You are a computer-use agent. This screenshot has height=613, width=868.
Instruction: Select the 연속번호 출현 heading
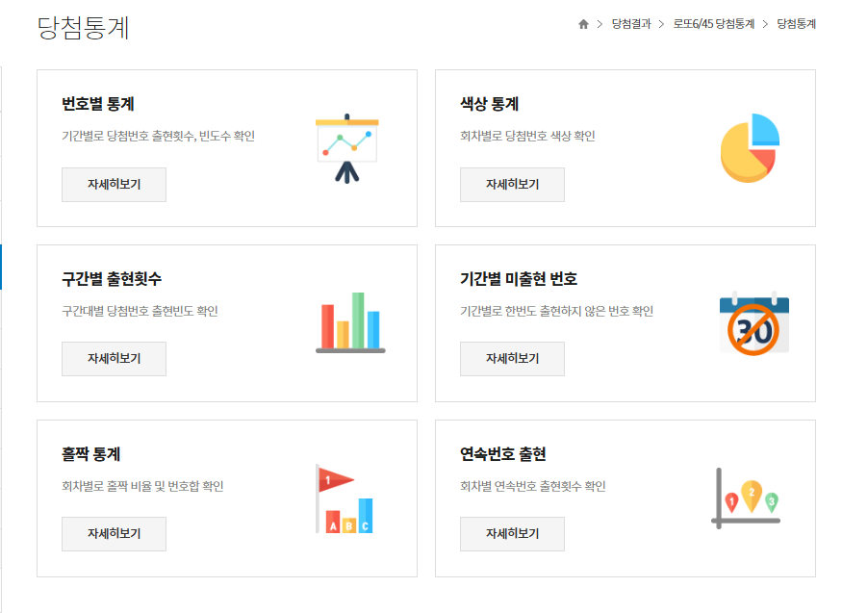[503, 454]
